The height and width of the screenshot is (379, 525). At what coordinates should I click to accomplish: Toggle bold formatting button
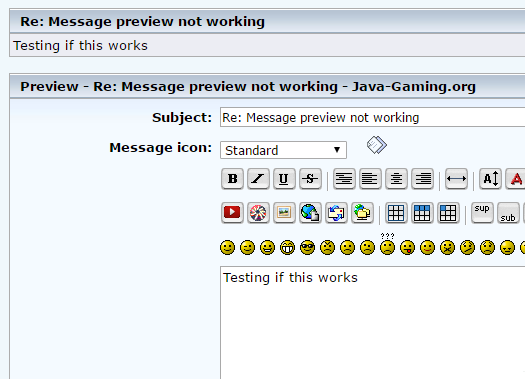coord(232,179)
